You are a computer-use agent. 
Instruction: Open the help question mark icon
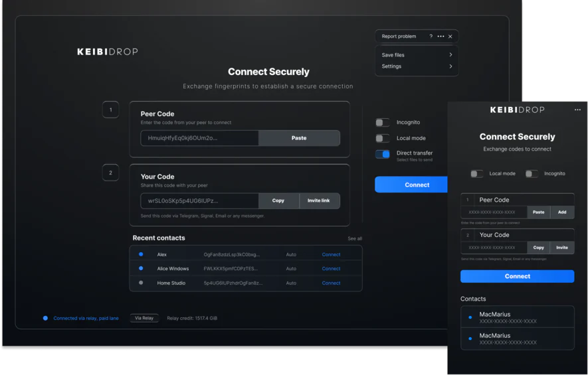[x=431, y=37]
